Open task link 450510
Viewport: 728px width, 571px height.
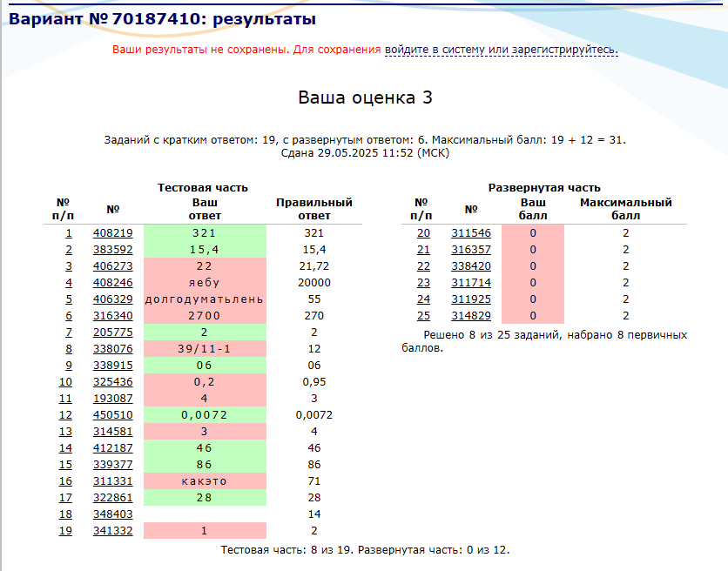click(113, 415)
